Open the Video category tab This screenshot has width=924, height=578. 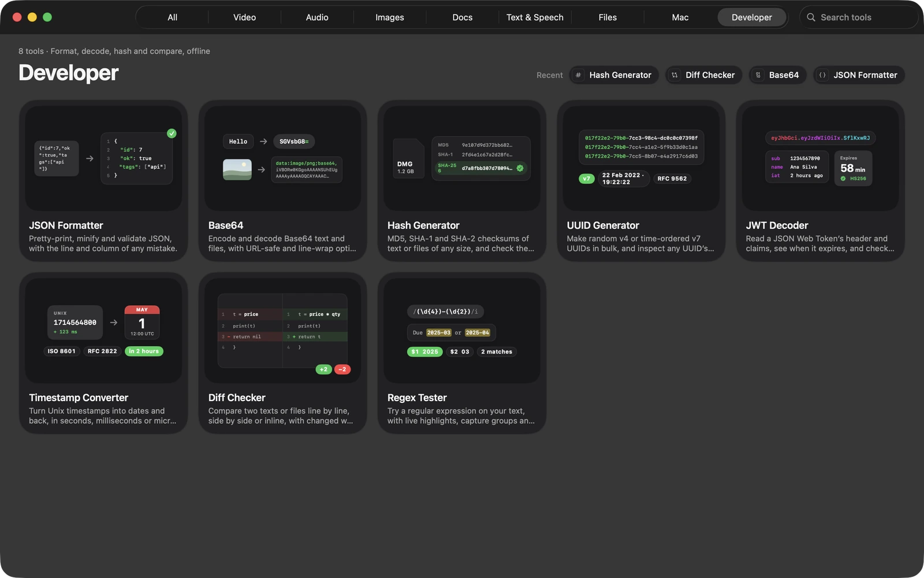point(244,17)
